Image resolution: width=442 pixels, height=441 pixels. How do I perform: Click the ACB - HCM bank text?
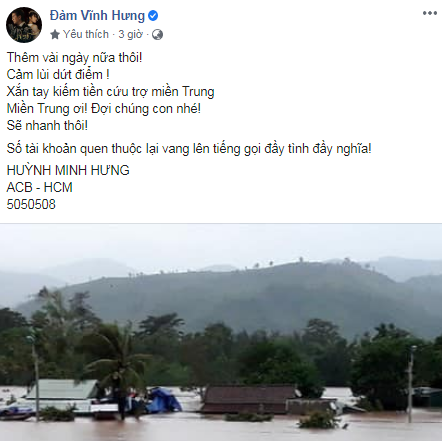point(40,187)
